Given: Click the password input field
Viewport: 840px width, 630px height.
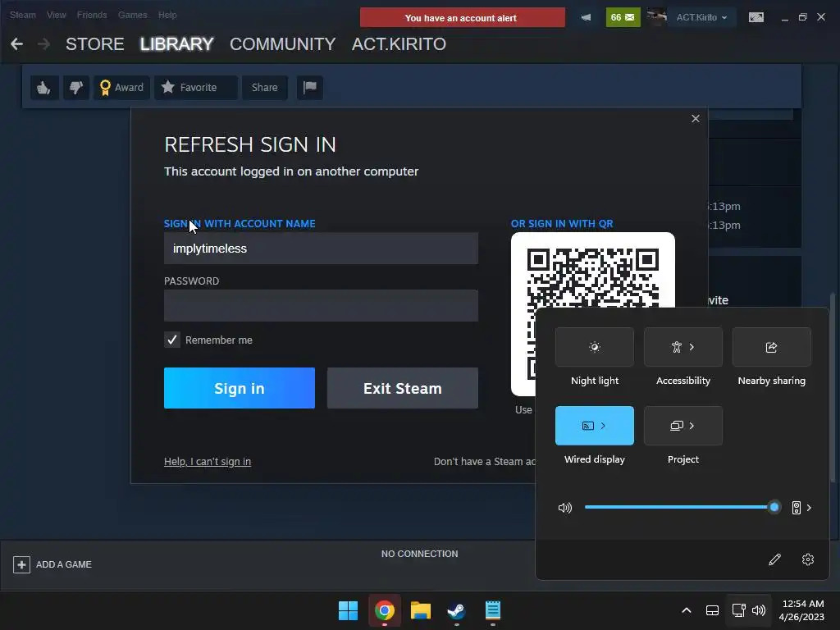Looking at the screenshot, I should (x=321, y=305).
